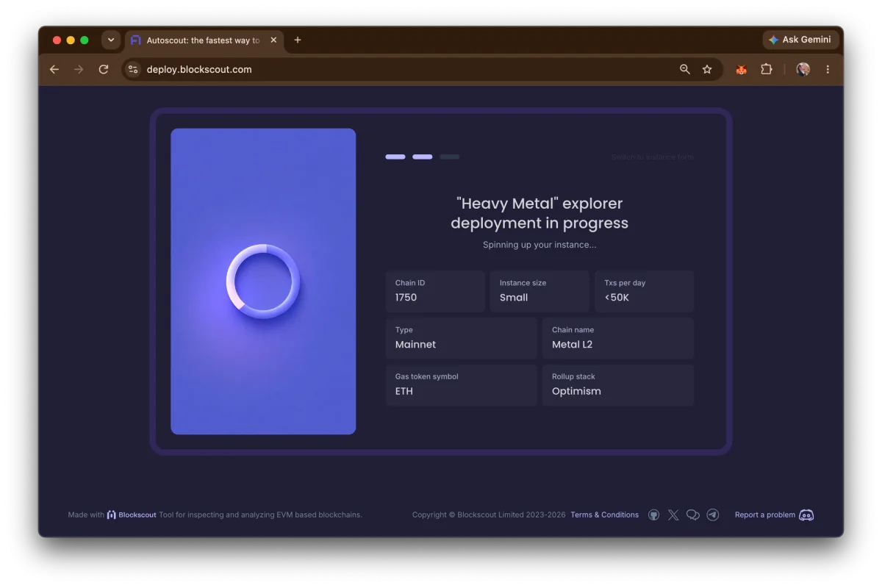The image size is (882, 588).
Task: Click the Ask Gemini button
Action: (800, 40)
